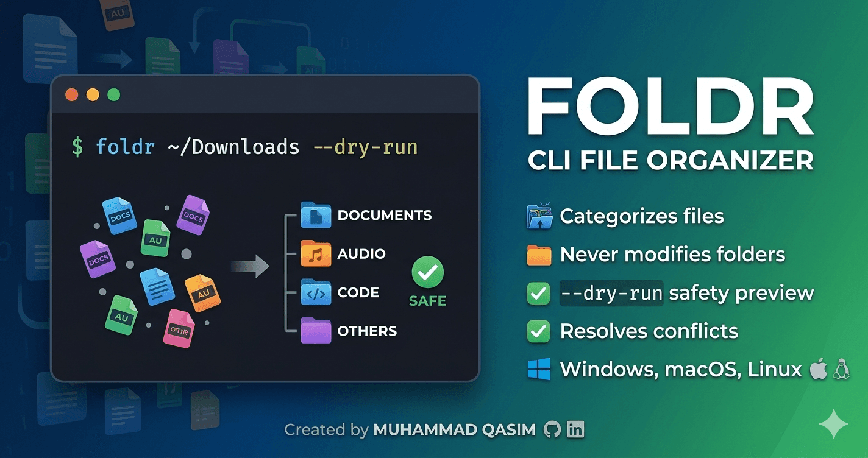The width and height of the screenshot is (868, 458).
Task: Click the Linux penguin icon
Action: (842, 370)
